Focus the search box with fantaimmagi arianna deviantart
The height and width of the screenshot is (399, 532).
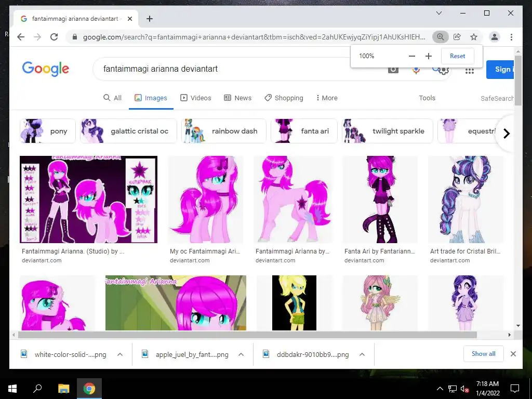237,69
